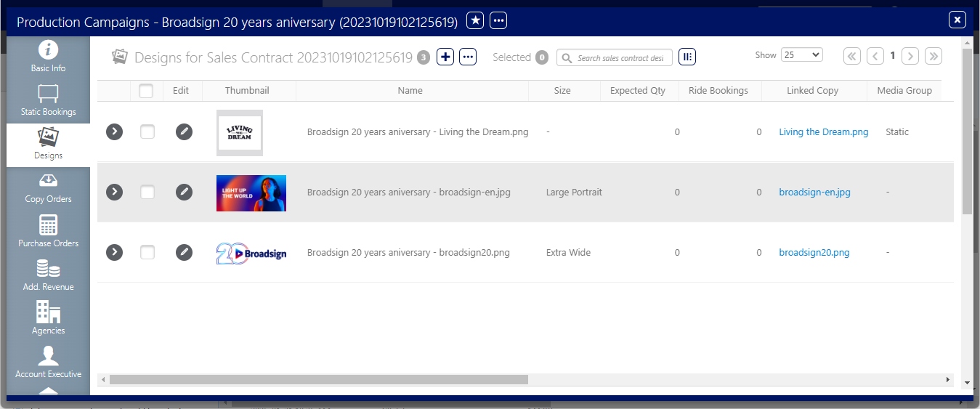The image size is (980, 409).
Task: Edit the broadsign-en.jpg design
Action: (185, 192)
